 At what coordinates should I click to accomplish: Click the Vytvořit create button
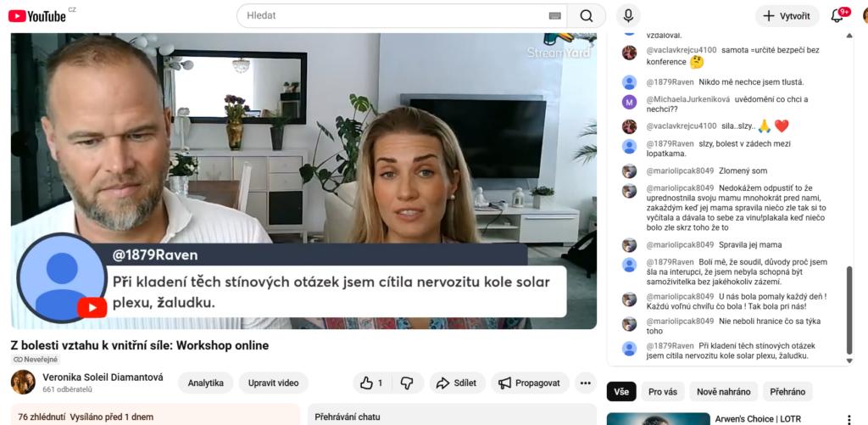coord(787,16)
